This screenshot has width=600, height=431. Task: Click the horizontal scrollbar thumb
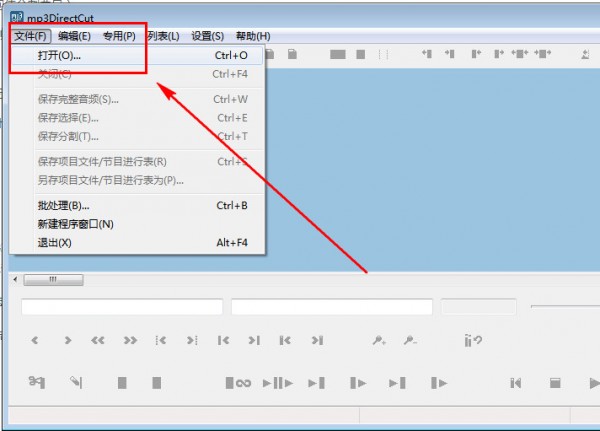tap(52, 280)
